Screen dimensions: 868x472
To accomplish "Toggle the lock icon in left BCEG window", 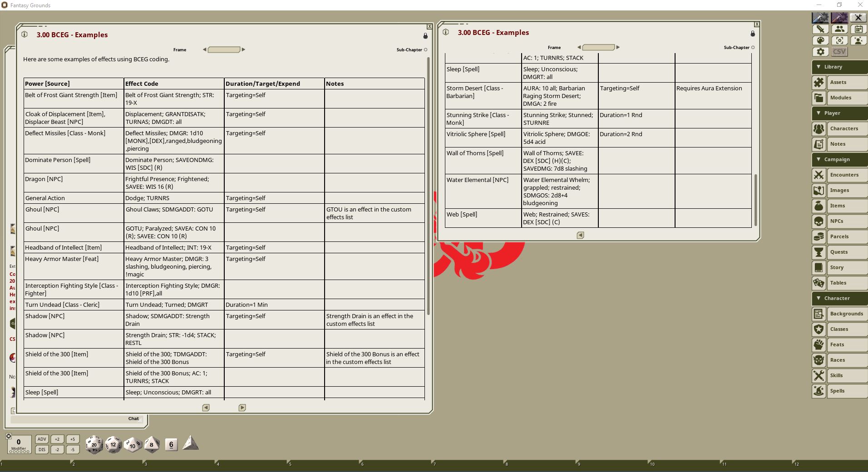I will [x=425, y=35].
